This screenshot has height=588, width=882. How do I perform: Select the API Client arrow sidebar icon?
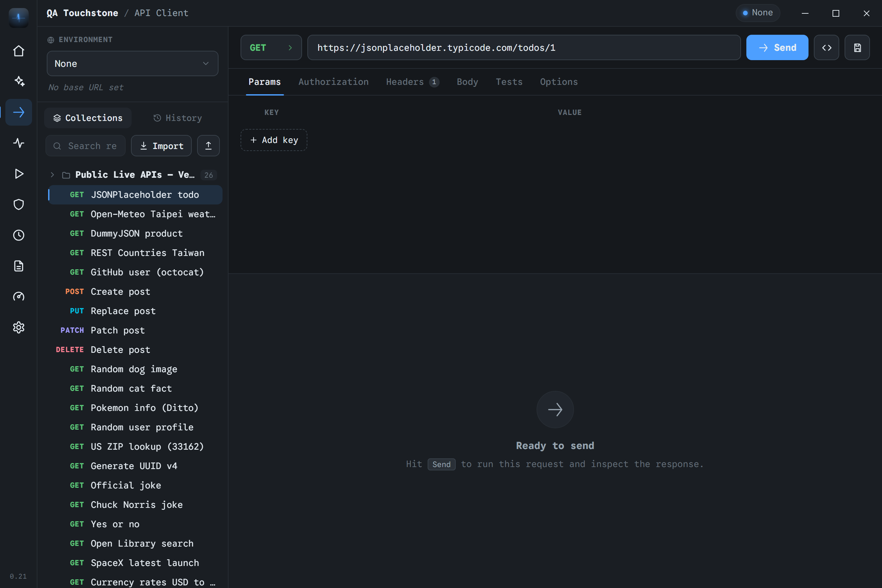point(18,112)
